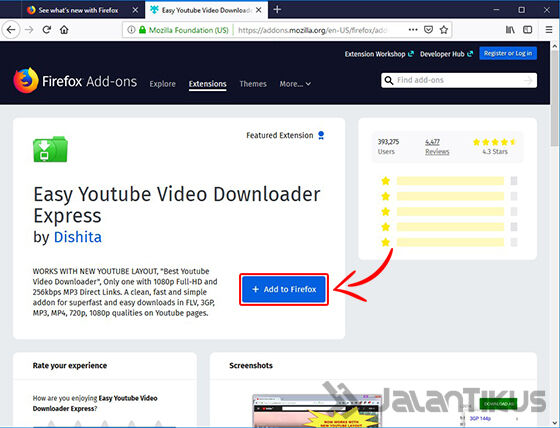Click the 4.3 Stars rating text

[x=495, y=151]
